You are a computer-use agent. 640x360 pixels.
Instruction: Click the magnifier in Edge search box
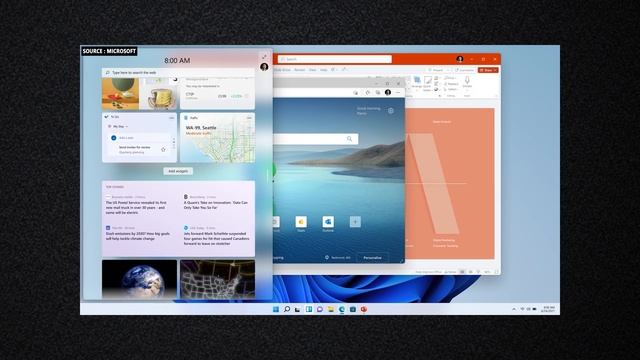click(349, 139)
